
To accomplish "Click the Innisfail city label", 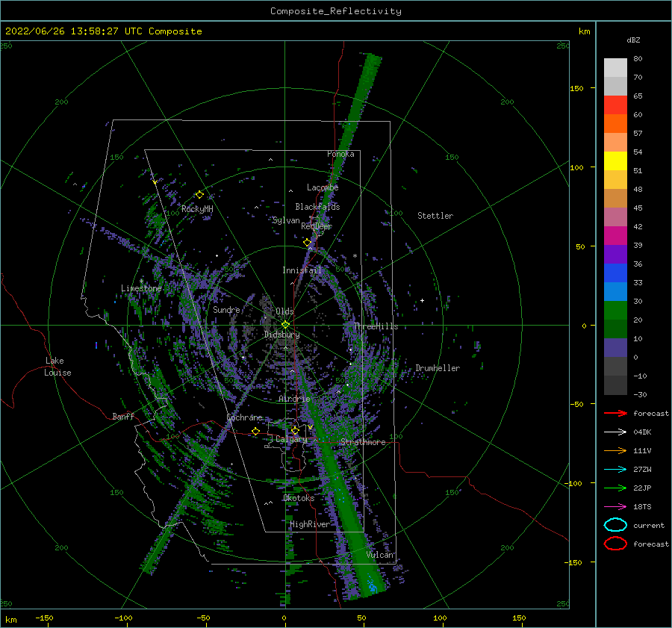I will [302, 270].
